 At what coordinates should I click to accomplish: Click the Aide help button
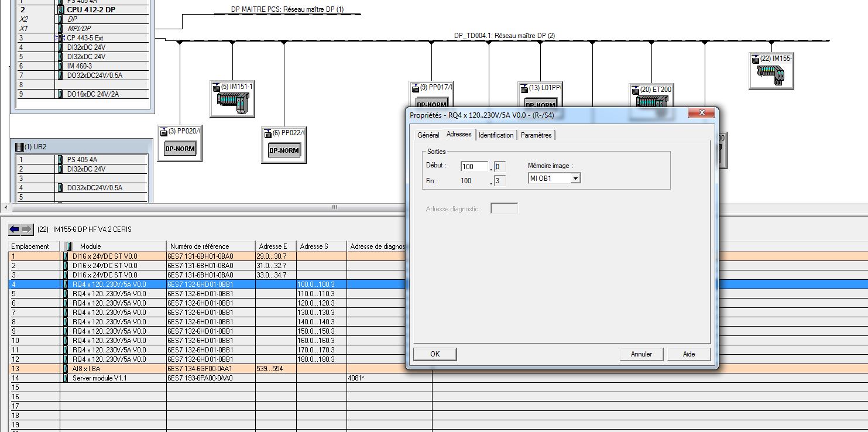click(x=689, y=354)
